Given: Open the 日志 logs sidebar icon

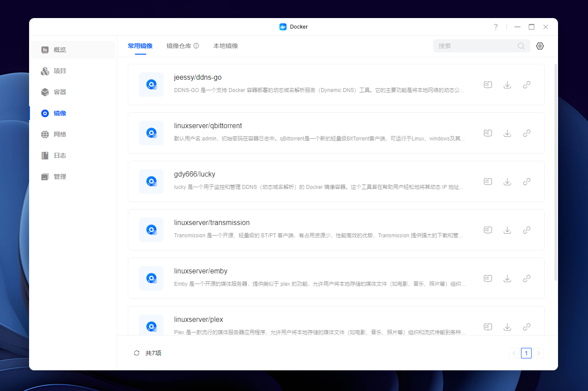Looking at the screenshot, I should click(x=45, y=155).
